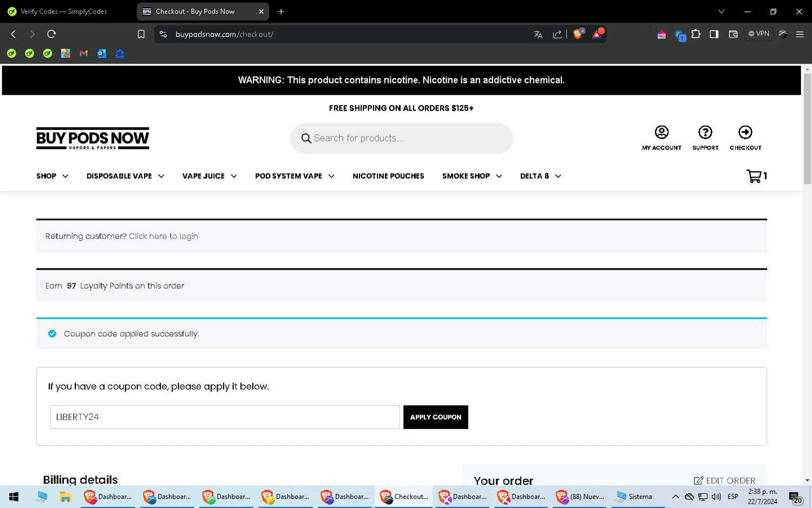Screen dimensions: 812x508
Task: Click the scrollbar down arrow
Action: point(807,480)
